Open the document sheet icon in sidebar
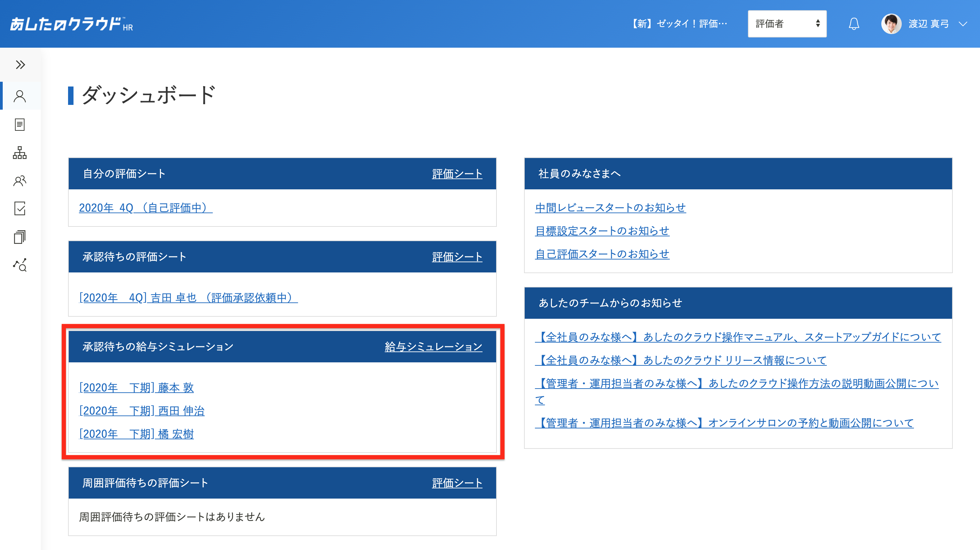 (20, 124)
